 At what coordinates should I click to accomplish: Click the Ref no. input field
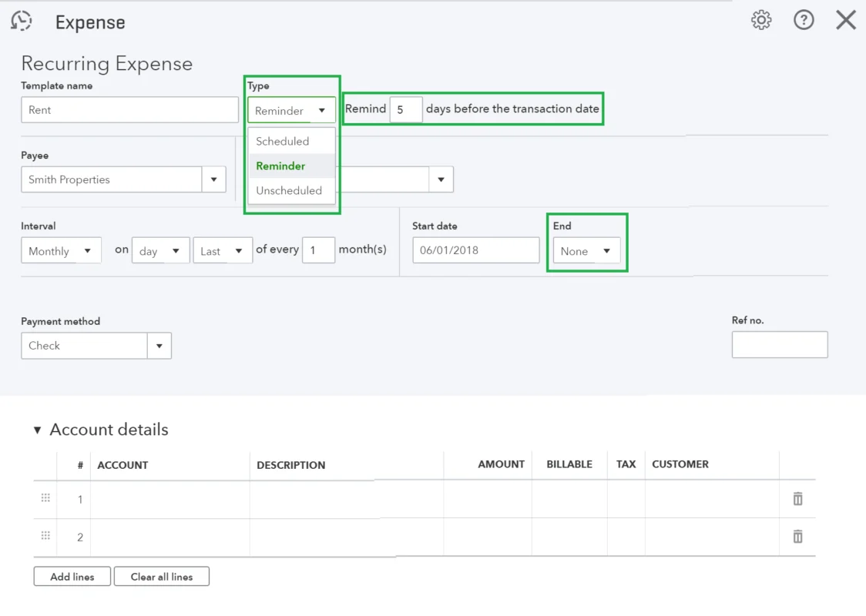pyautogui.click(x=780, y=343)
